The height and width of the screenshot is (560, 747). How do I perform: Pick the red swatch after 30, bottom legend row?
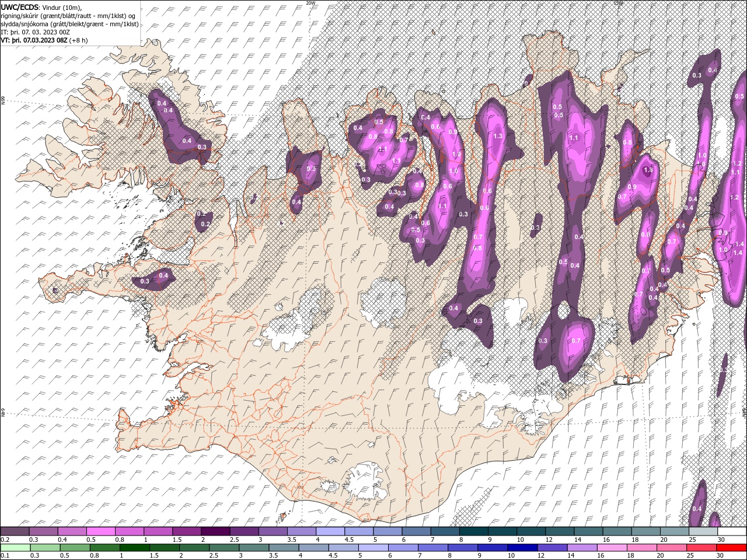coord(732,548)
